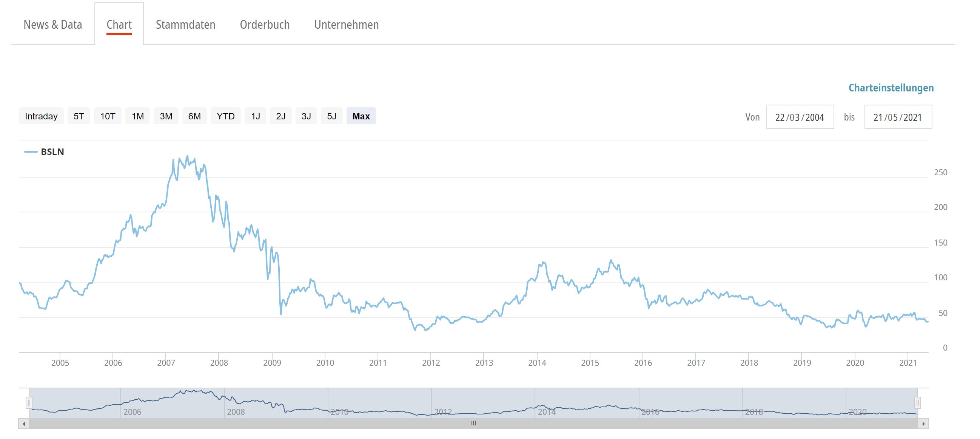Click the left scroll arrow of navigator
This screenshot has width=980, height=439.
(23, 424)
